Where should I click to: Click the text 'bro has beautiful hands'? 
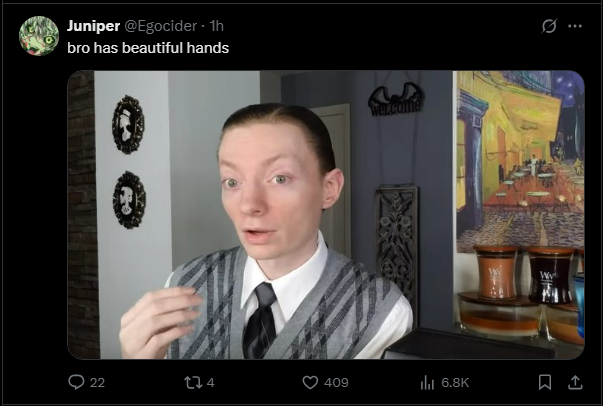(x=148, y=48)
